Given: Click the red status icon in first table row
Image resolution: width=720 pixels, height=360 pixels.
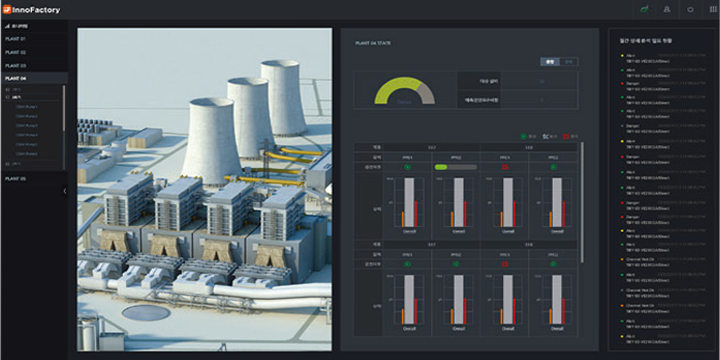Looking at the screenshot, I should coord(505,167).
